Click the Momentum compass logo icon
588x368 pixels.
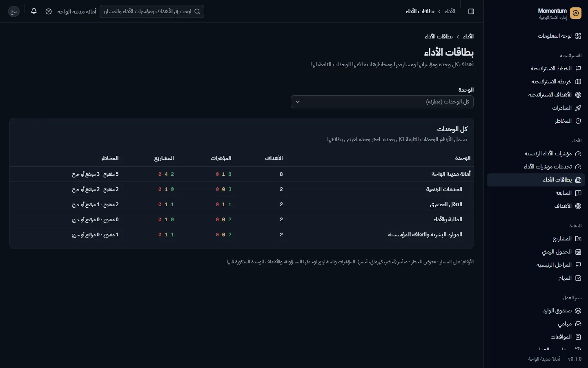coord(576,13)
